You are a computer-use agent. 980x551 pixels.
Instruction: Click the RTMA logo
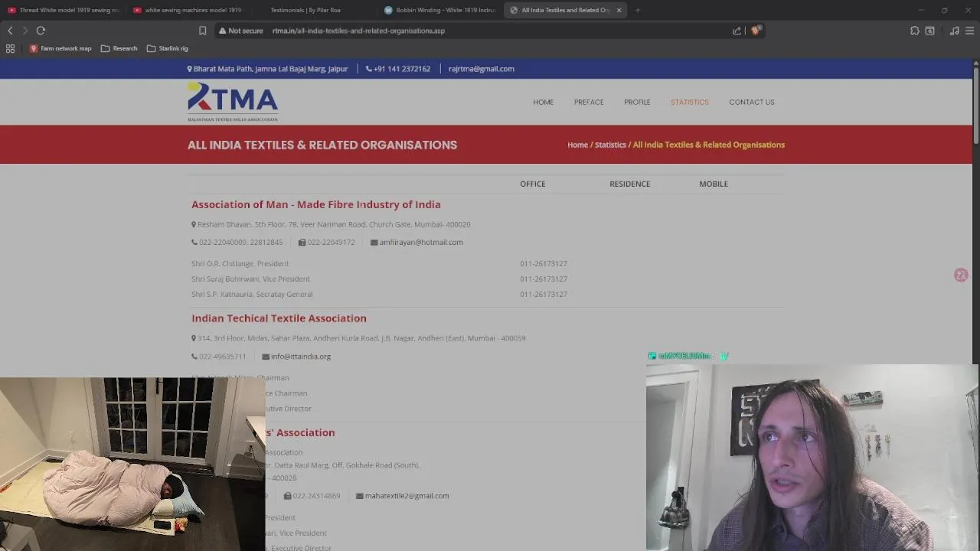click(233, 102)
